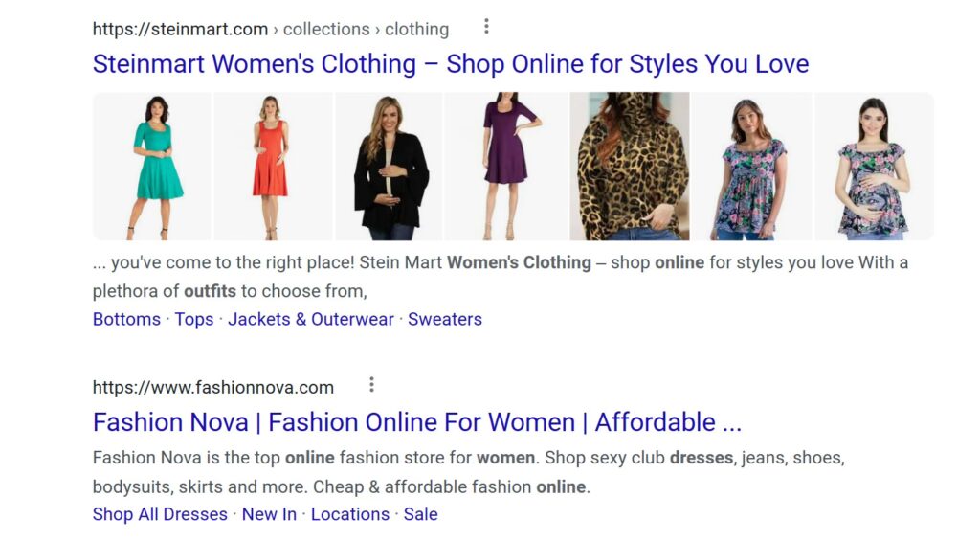
Task: Open the Tops sitelink
Action: click(194, 320)
